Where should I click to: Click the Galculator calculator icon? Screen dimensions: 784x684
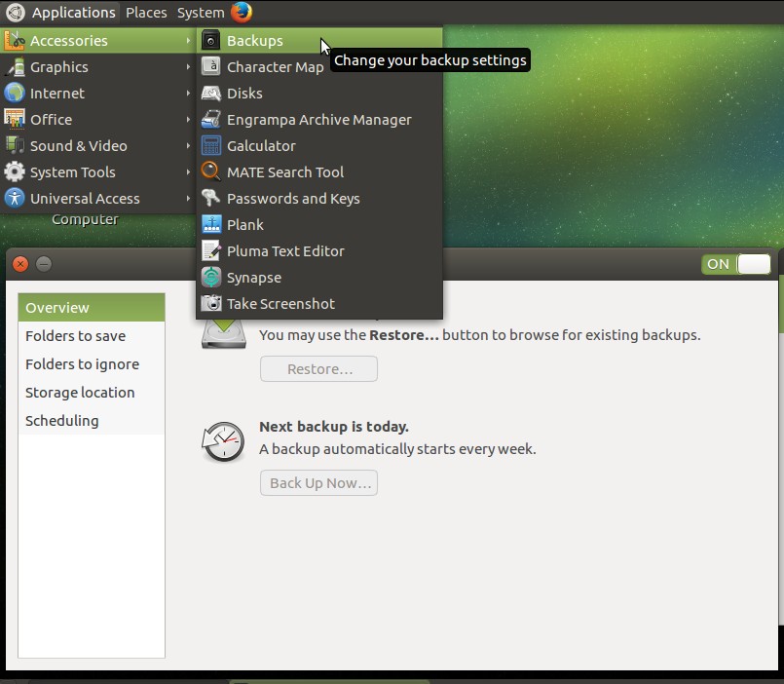(211, 145)
